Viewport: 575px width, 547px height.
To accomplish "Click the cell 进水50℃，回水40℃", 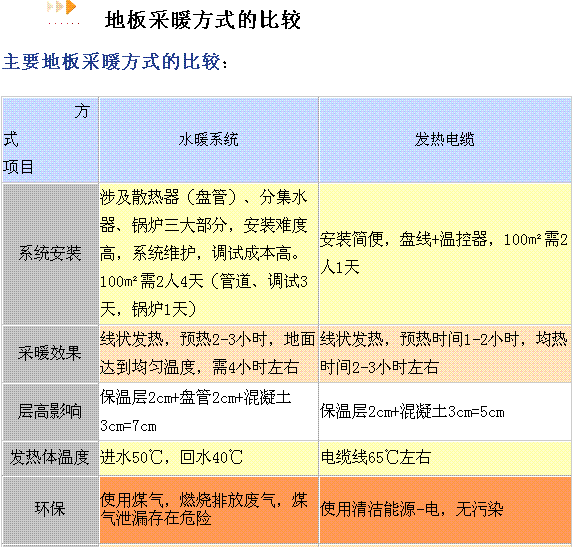I will point(208,458).
